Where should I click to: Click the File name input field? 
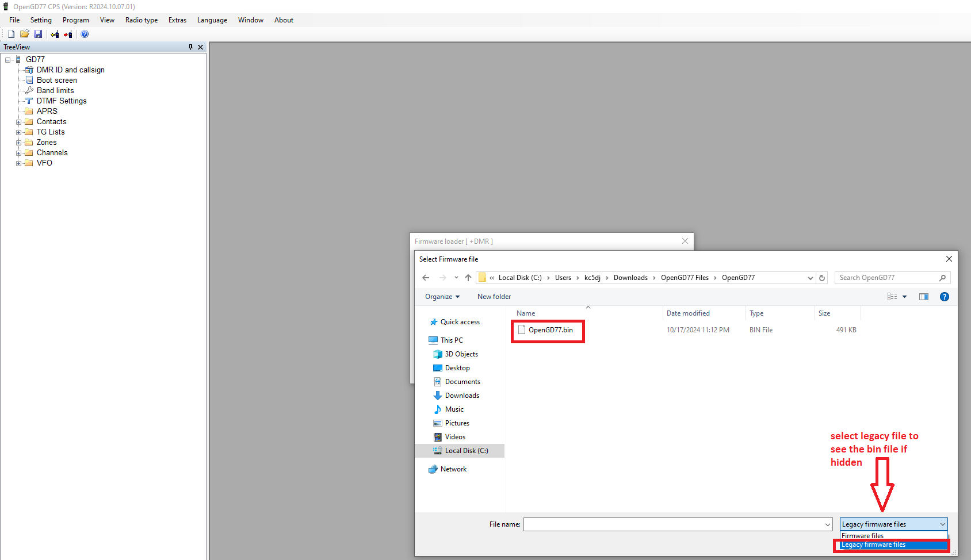(673, 524)
